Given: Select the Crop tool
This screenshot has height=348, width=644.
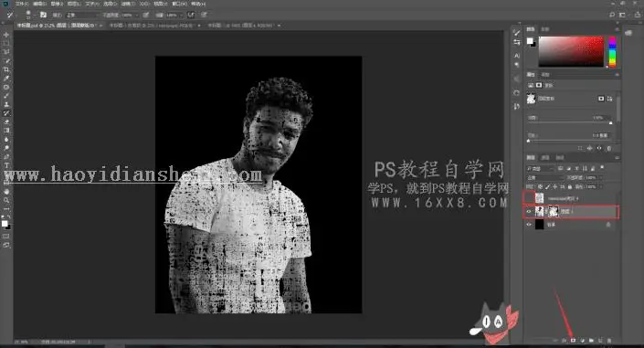Looking at the screenshot, I should tap(6, 69).
